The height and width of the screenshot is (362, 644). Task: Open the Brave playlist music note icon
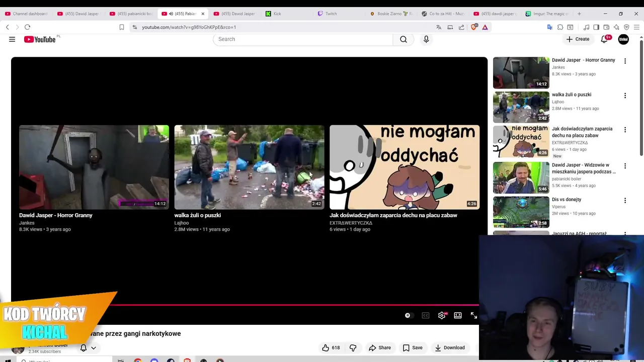click(587, 27)
